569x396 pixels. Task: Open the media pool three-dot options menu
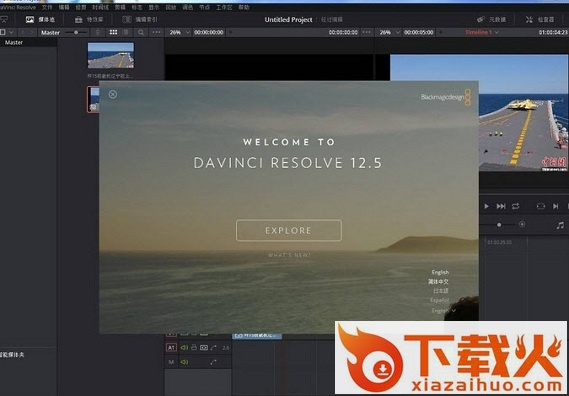tap(156, 32)
